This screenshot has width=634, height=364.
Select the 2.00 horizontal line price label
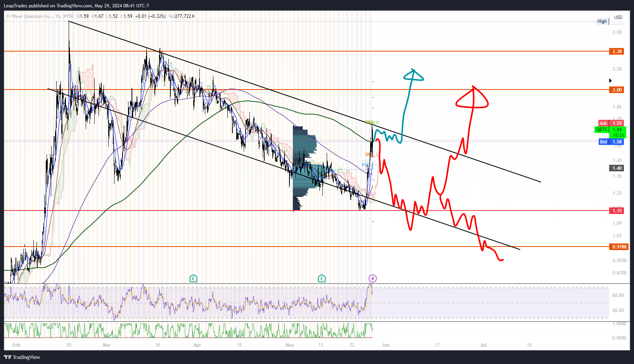pos(617,90)
